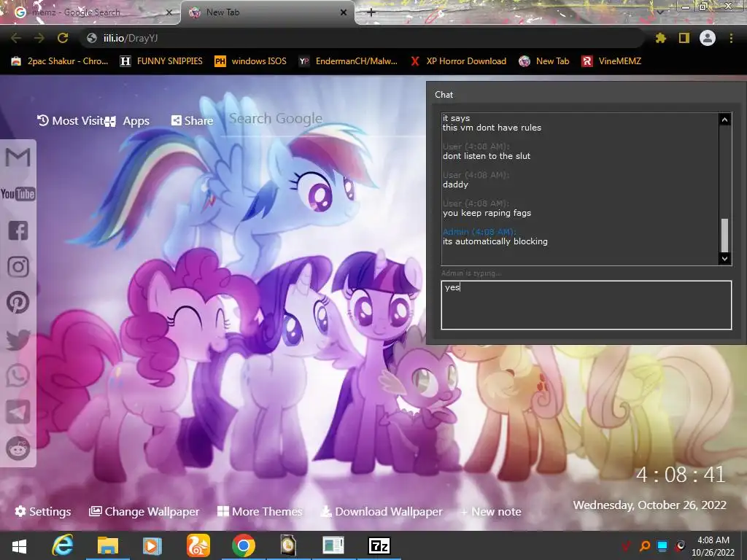Open the 2pac Shakur bookmark
This screenshot has width=747, height=560.
pos(60,61)
